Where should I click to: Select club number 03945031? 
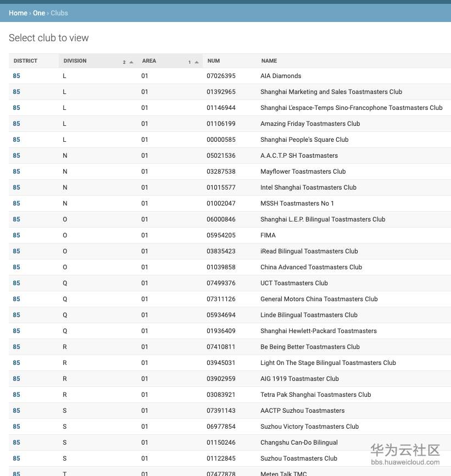[221, 363]
